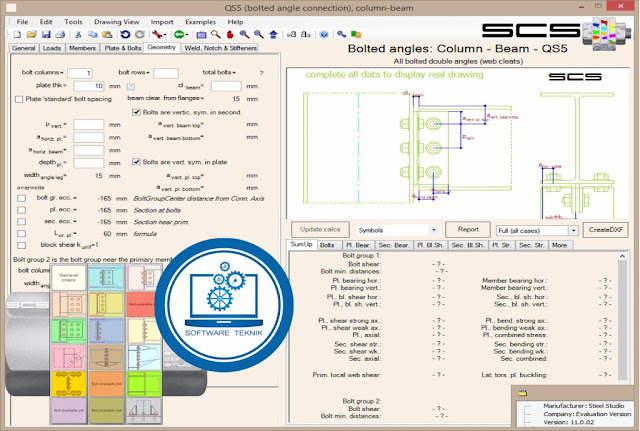This screenshot has height=431, width=640.
Task: Uncheck Bolts are vert. sym. in plate
Action: [x=136, y=162]
